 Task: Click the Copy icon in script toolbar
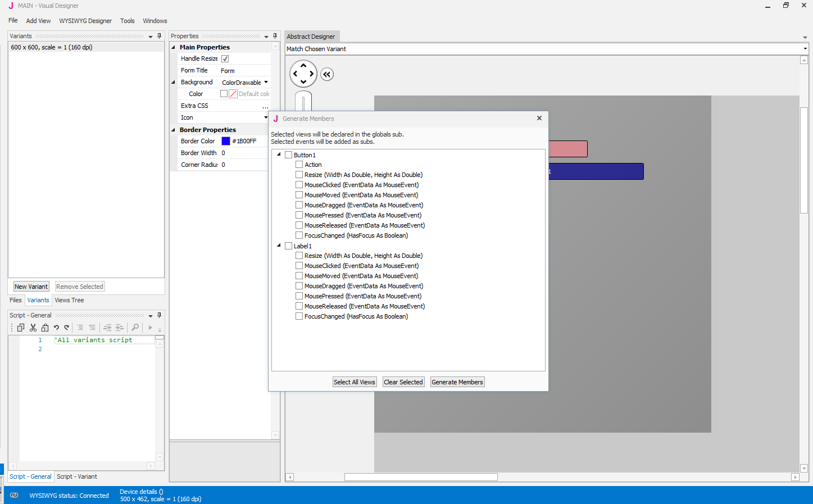tap(21, 328)
